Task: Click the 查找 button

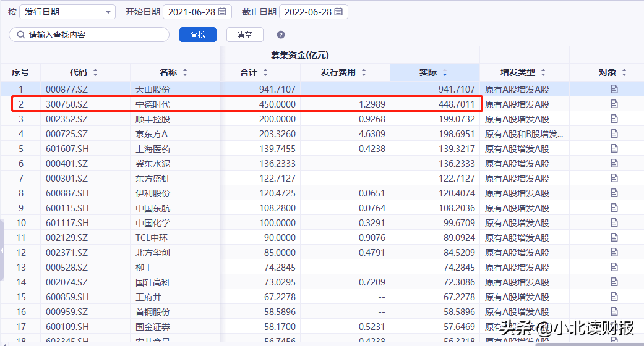Action: click(x=197, y=35)
